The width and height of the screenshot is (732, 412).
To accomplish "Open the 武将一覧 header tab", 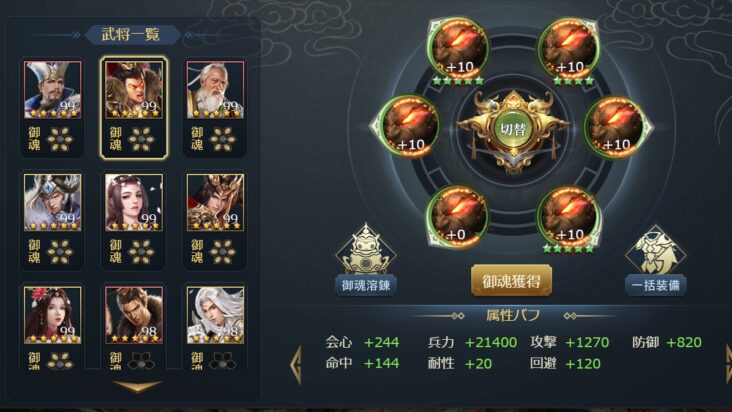I will (x=132, y=35).
